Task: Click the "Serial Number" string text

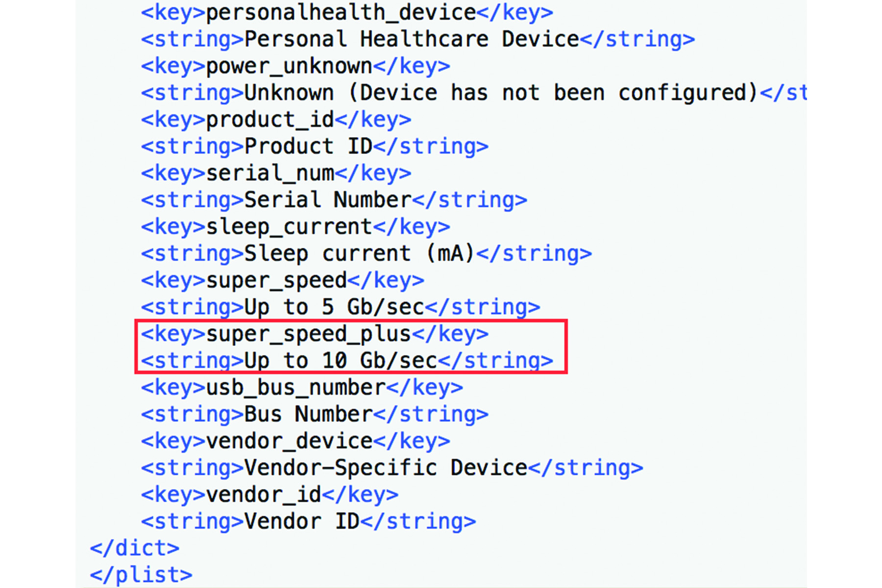Action: [327, 200]
